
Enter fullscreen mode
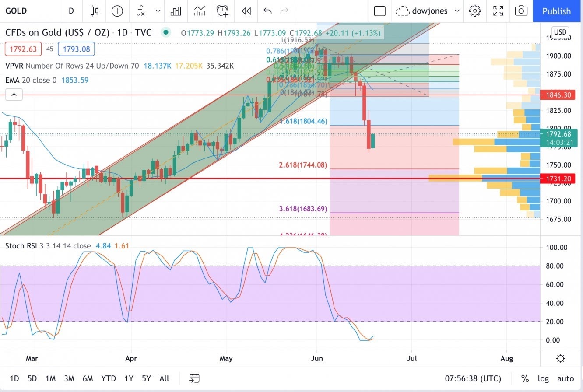point(498,11)
